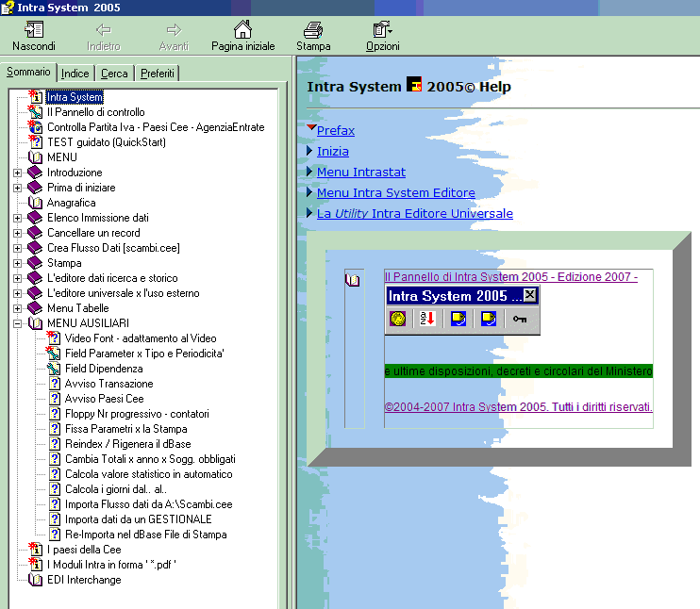700x609 pixels.
Task: Switch to the Indice tab
Action: (75, 74)
